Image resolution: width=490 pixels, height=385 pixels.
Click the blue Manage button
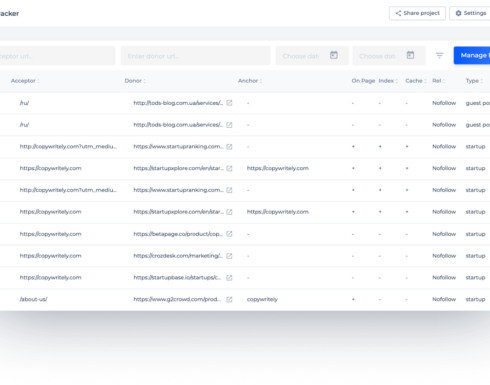pyautogui.click(x=472, y=55)
